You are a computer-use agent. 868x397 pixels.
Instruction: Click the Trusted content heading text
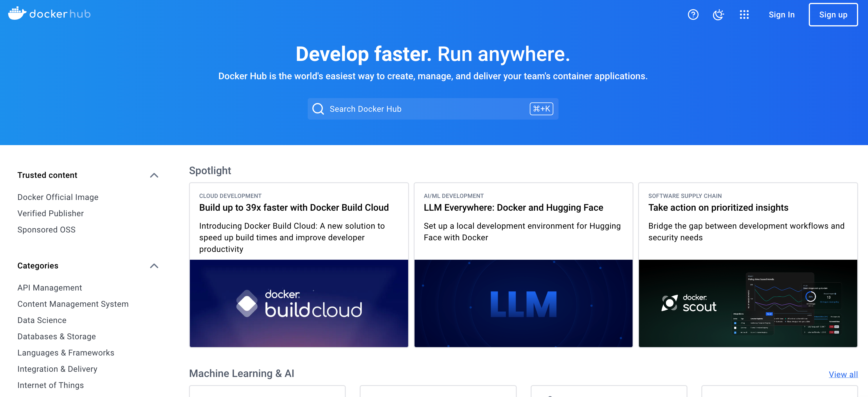point(47,175)
